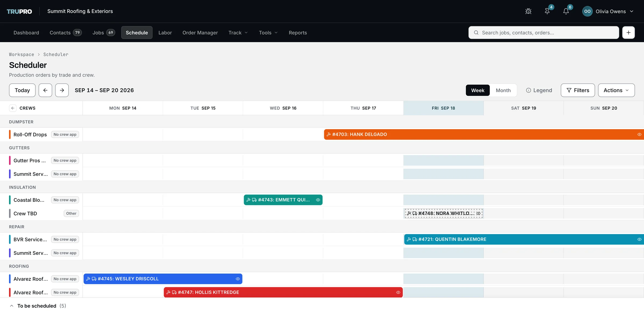Toggle eye icon on #4745 Wesley Driscoll
The image size is (644, 314).
tap(238, 279)
